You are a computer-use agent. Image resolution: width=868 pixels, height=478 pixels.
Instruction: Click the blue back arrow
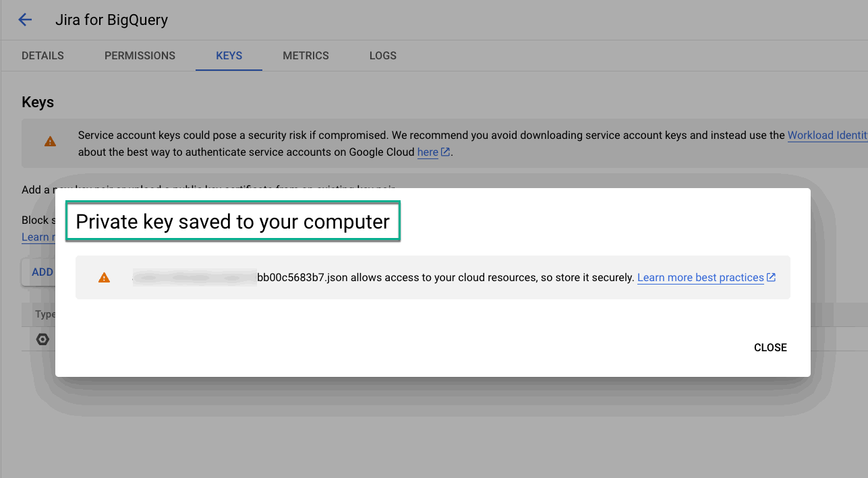pos(25,20)
